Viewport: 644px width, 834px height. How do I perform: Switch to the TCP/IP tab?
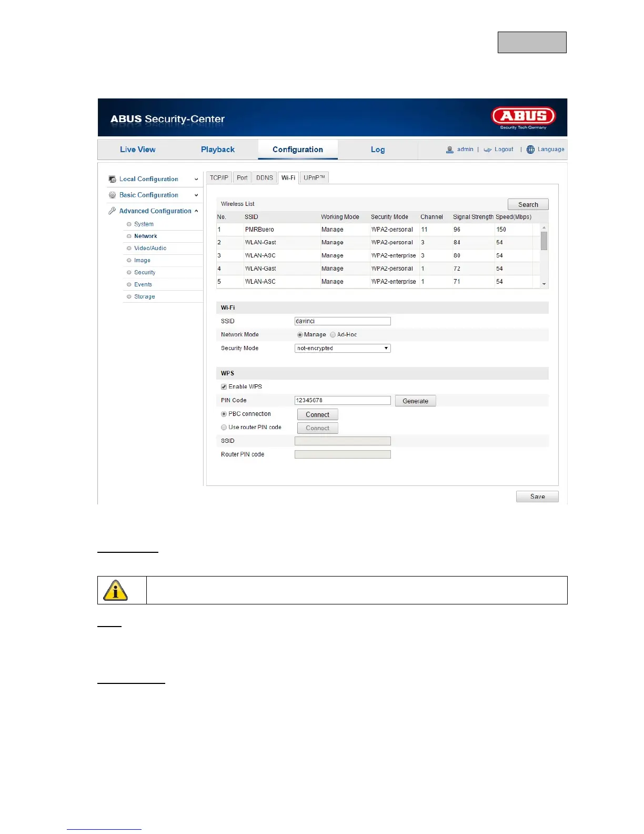pyautogui.click(x=219, y=178)
